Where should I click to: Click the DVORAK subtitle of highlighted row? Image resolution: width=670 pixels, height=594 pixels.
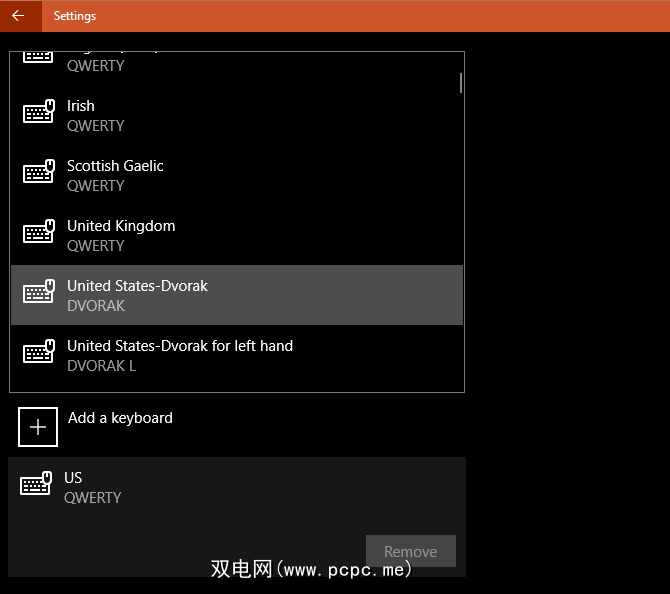pos(96,306)
